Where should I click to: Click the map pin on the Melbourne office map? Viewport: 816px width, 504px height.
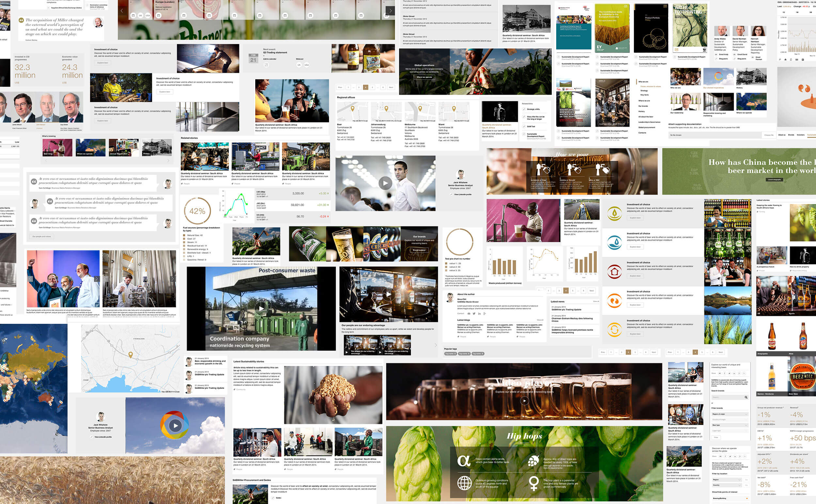pos(420,109)
